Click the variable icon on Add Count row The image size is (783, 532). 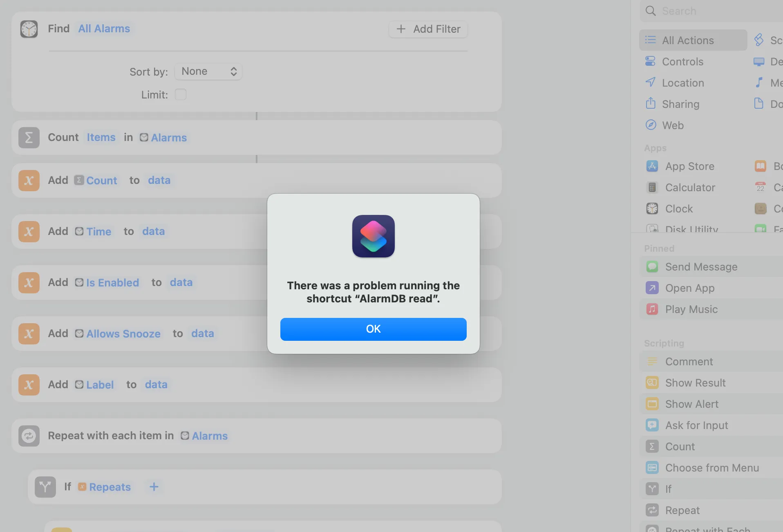tap(29, 181)
